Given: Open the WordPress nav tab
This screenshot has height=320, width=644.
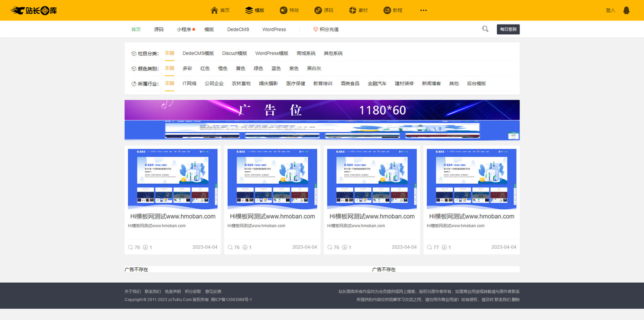Looking at the screenshot, I should point(274,29).
